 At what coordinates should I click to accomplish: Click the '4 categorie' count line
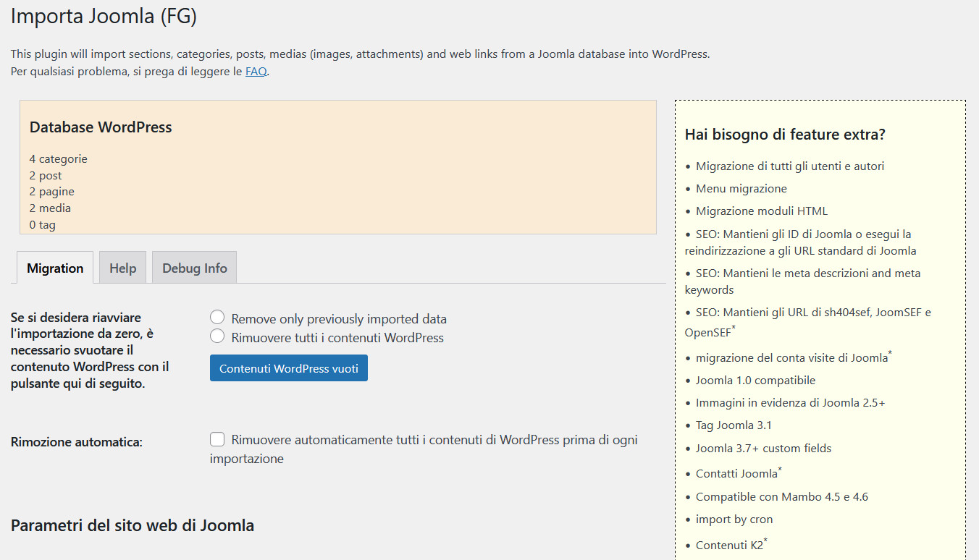(58, 159)
